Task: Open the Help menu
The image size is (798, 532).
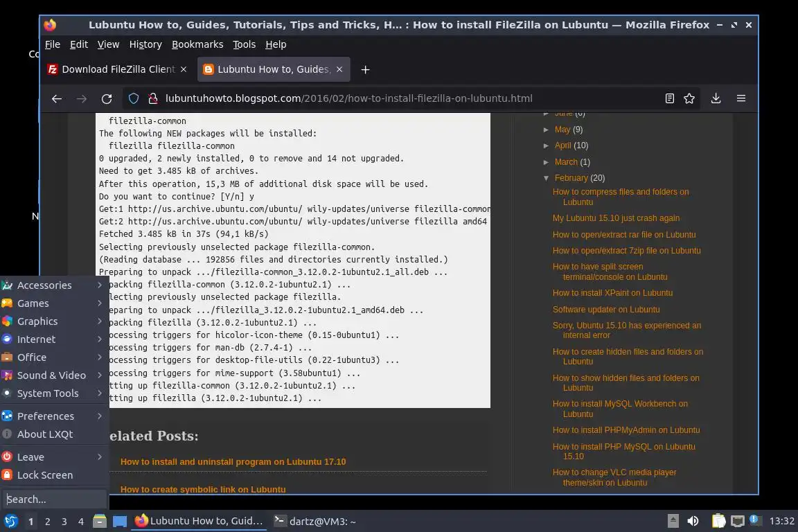Action: tap(276, 44)
